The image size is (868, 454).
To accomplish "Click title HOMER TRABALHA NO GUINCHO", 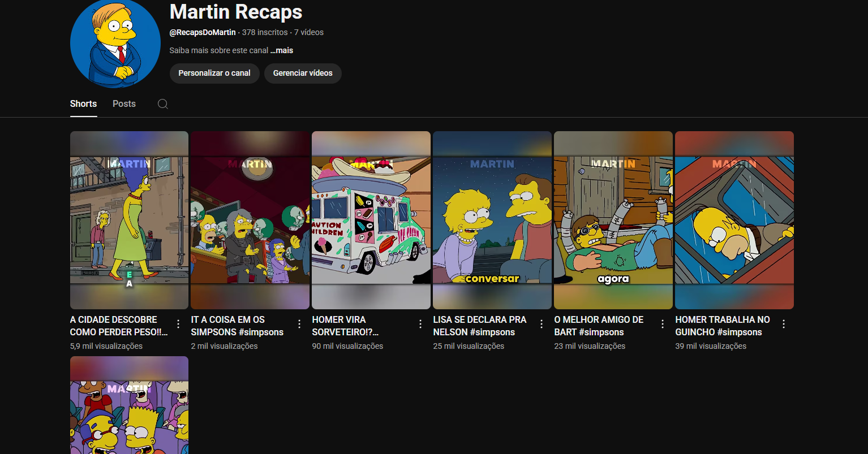I will [723, 326].
